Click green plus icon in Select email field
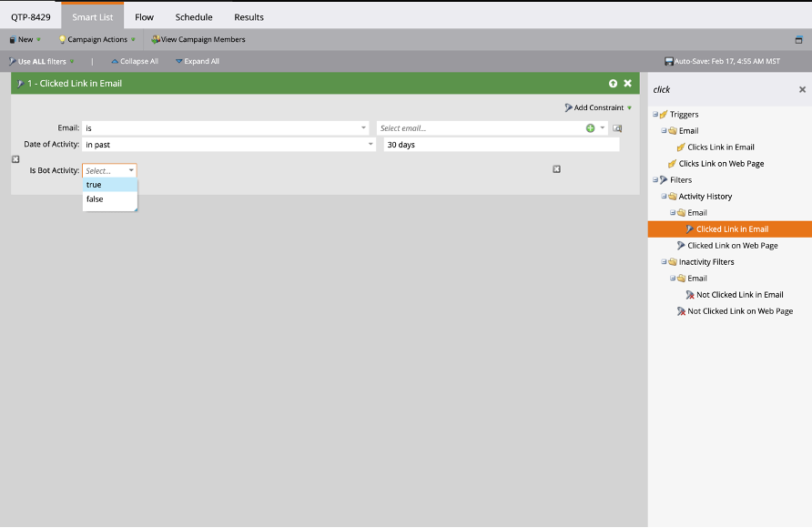This screenshot has width=812, height=528. [x=590, y=128]
